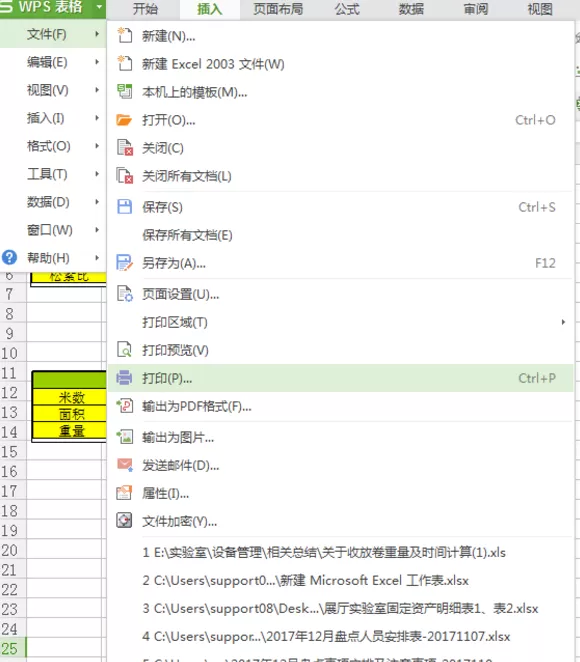Expand the 文件(F) submenu arrow

click(x=97, y=34)
